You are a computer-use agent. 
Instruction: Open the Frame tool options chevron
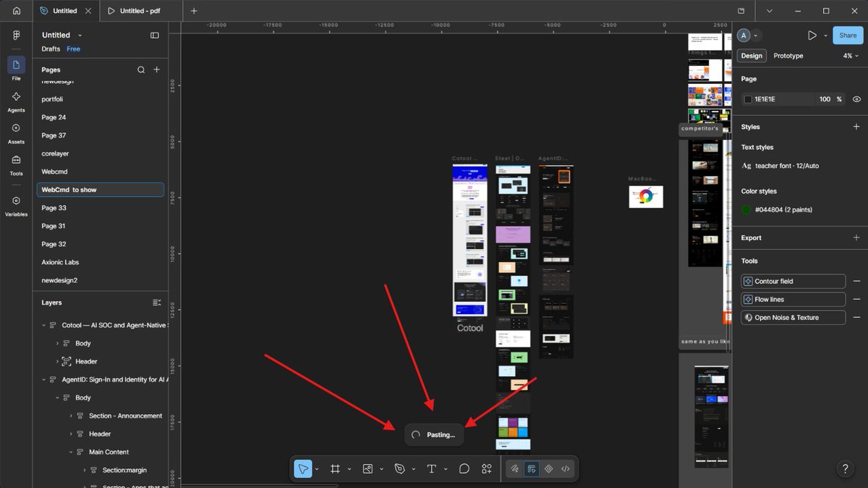click(349, 469)
